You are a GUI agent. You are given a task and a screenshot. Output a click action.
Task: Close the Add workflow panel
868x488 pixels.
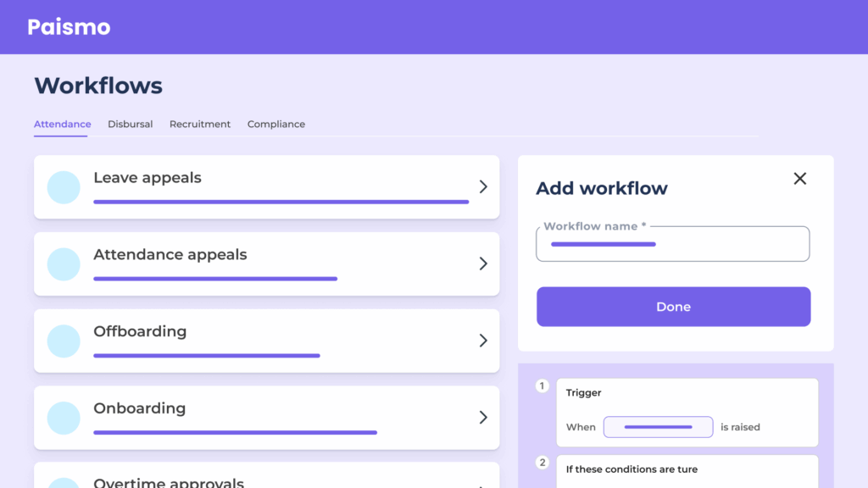(x=799, y=179)
